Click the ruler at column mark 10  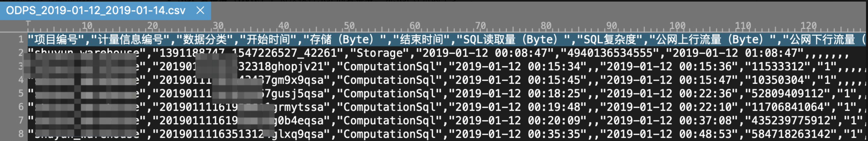pyautogui.click(x=87, y=26)
